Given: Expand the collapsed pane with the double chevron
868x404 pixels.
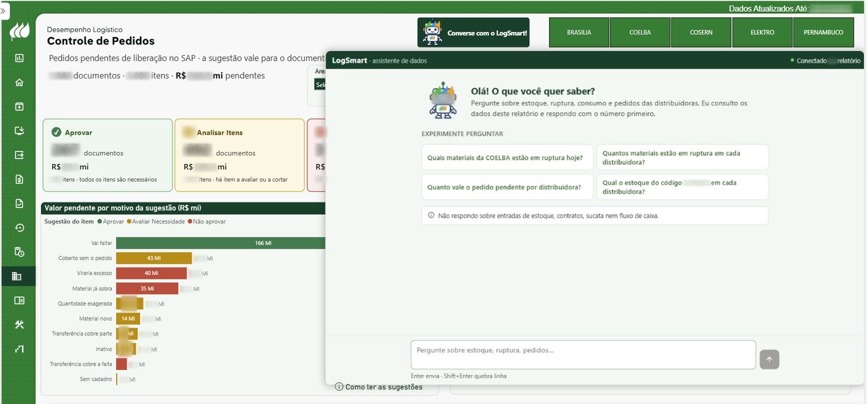Looking at the screenshot, I should tap(3, 11).
